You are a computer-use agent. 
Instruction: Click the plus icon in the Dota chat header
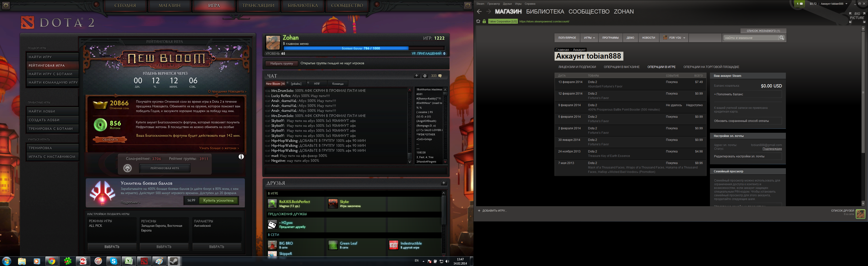(x=416, y=76)
